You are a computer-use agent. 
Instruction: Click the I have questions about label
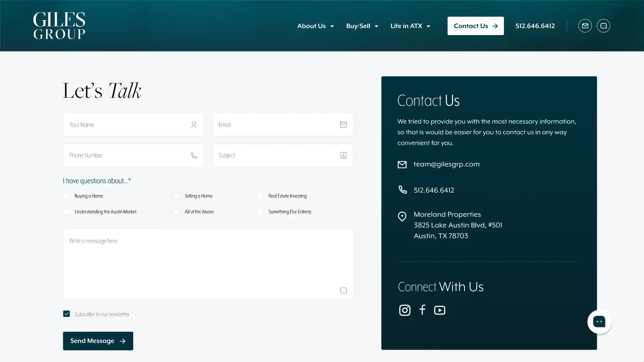pyautogui.click(x=97, y=181)
